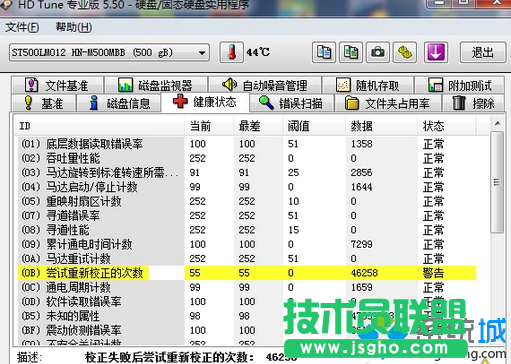511x364 pixels.
Task: Click data value 1659 in row 0C
Action: click(362, 287)
